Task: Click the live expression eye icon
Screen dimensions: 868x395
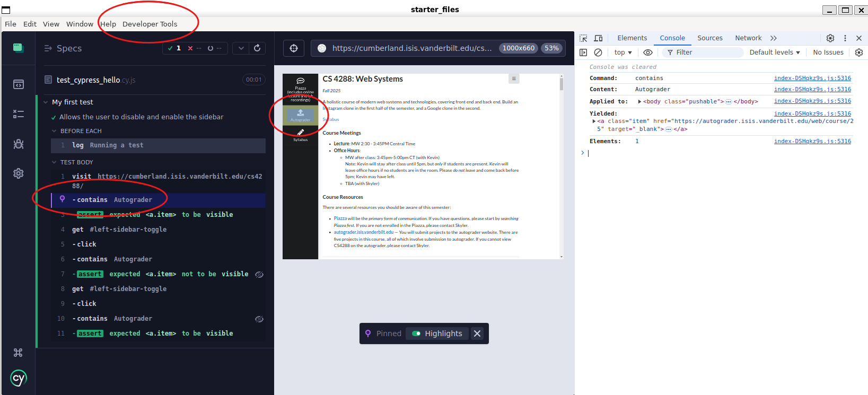Action: pyautogui.click(x=647, y=52)
